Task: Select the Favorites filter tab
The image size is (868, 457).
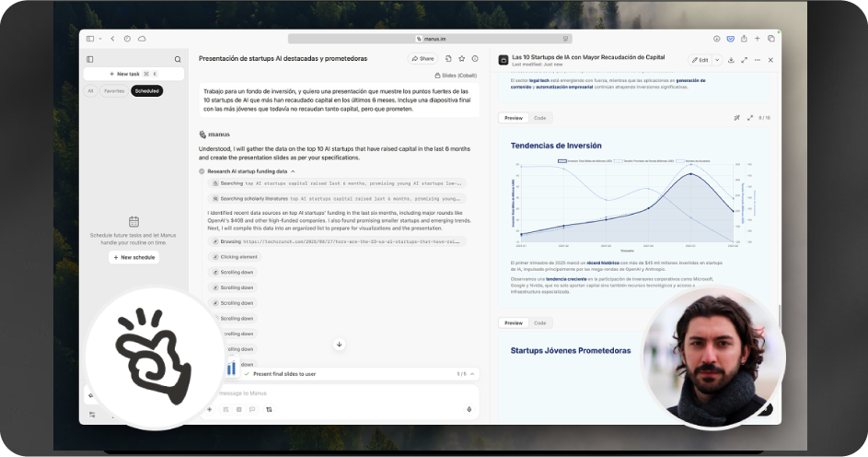Action: coord(114,91)
